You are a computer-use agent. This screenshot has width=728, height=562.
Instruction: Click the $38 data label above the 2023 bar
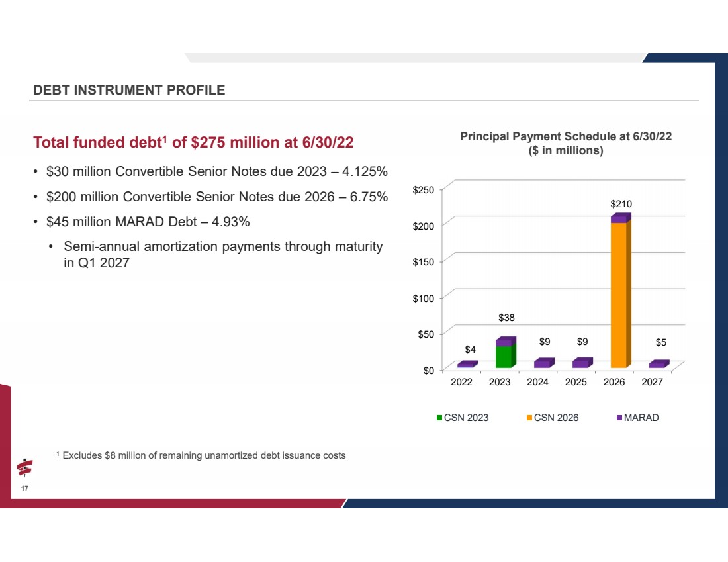pyautogui.click(x=506, y=318)
